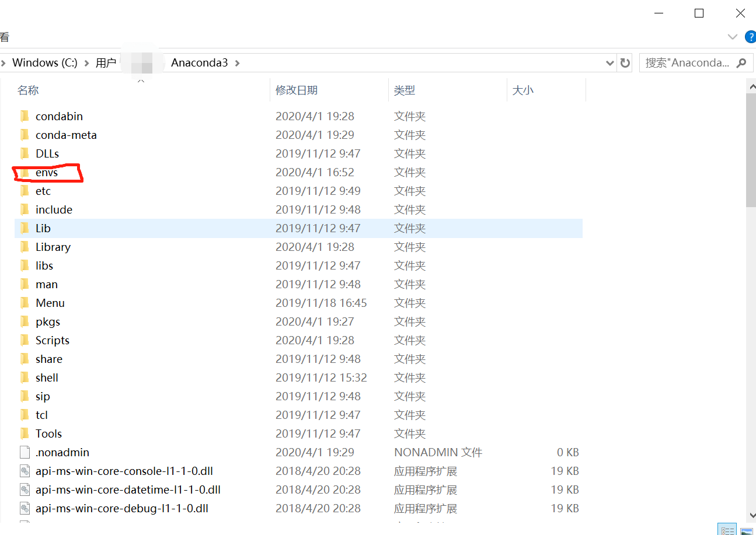
Task: Open address bar history dropdown
Action: [x=610, y=62]
